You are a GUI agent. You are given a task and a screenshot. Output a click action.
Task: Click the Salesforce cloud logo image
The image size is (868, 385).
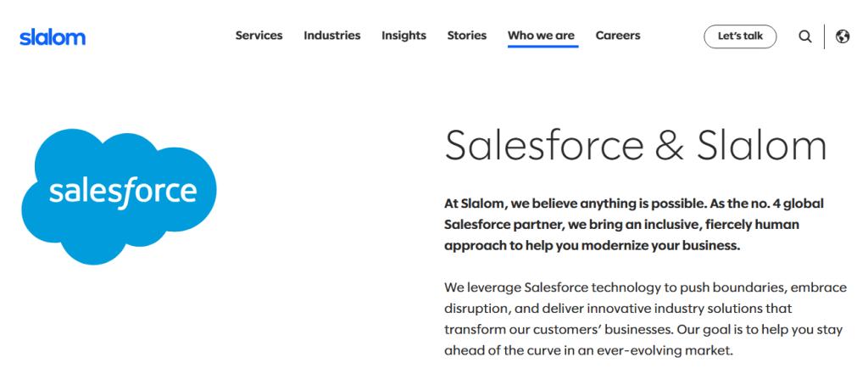pyautogui.click(x=120, y=196)
